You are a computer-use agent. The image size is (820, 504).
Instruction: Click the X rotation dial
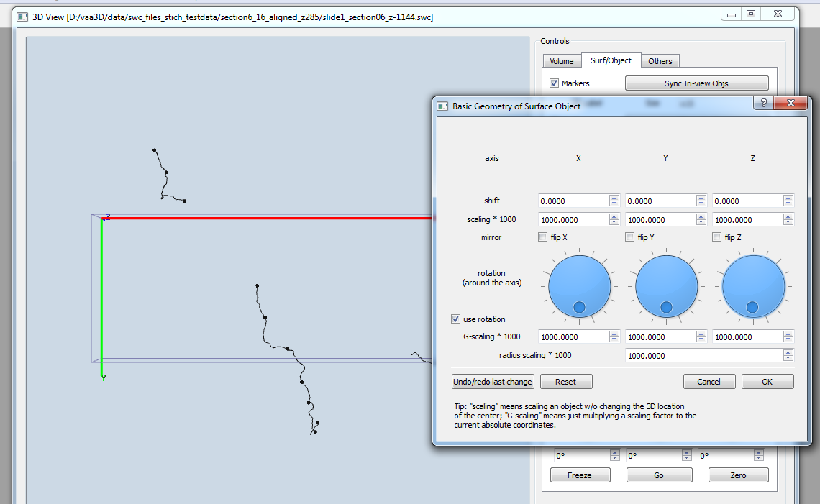[579, 288]
